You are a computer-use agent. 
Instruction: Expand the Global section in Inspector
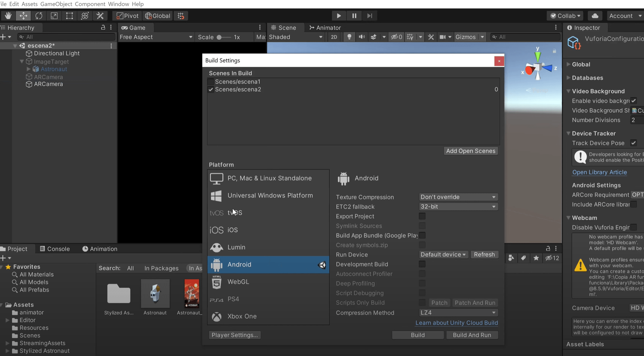click(568, 64)
